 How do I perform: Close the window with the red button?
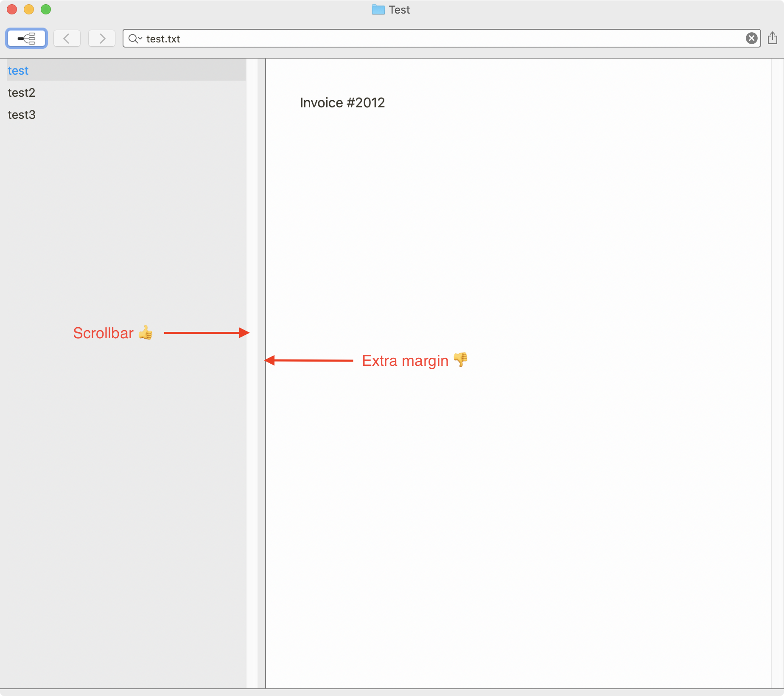click(12, 9)
